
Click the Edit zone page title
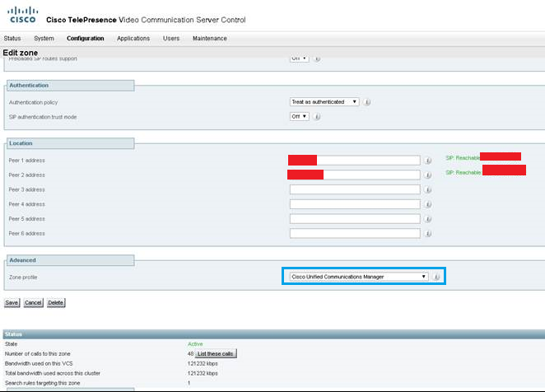click(x=20, y=53)
